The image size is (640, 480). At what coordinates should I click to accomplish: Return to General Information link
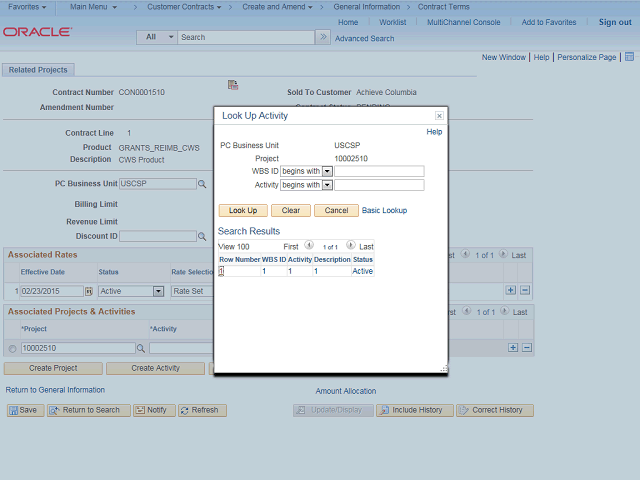[x=55, y=390]
